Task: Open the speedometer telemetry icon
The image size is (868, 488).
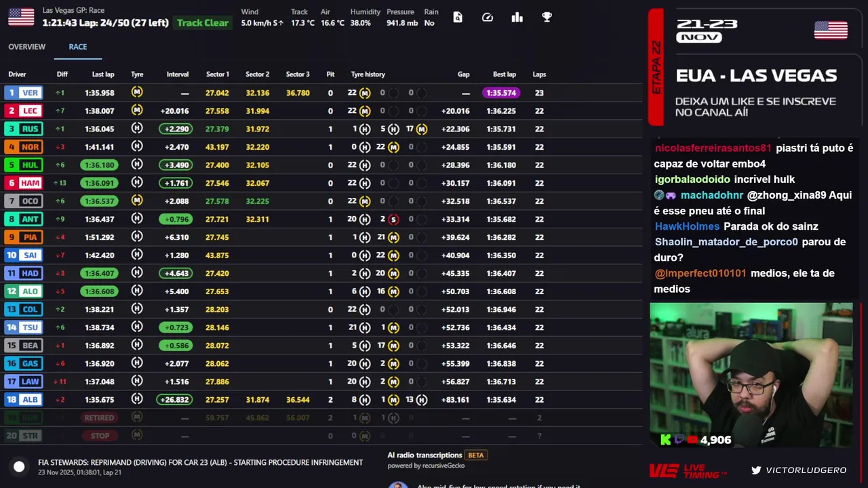Action: (488, 18)
